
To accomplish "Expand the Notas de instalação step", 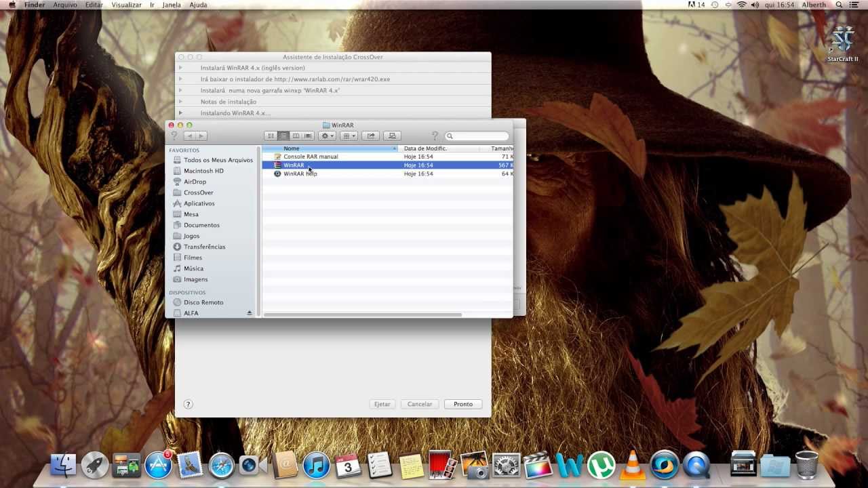I will tap(180, 102).
